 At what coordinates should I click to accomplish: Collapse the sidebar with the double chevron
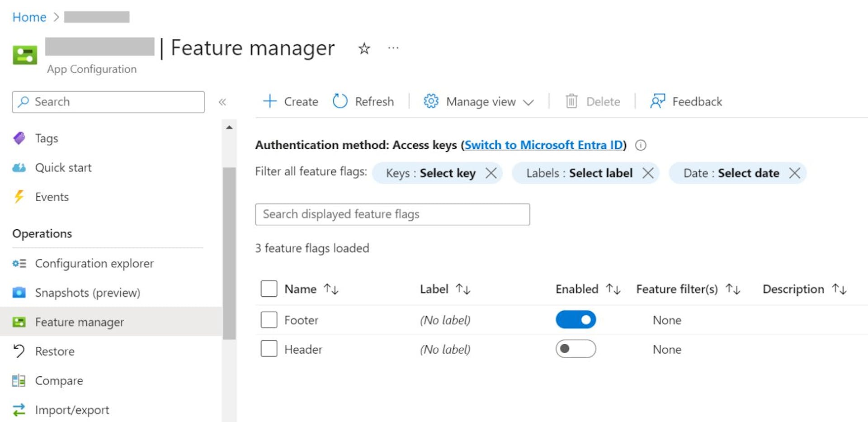coord(222,102)
